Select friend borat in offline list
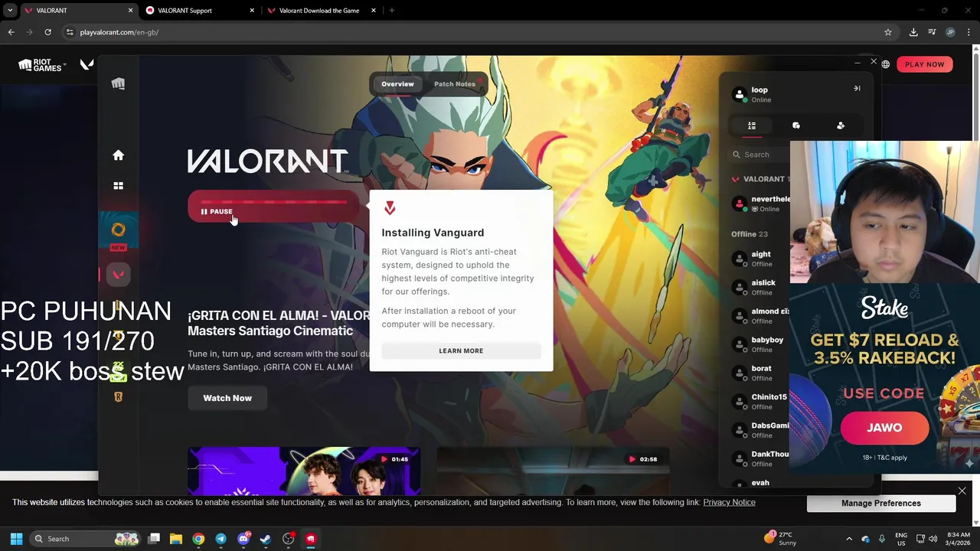Image resolution: width=980 pixels, height=551 pixels. click(760, 373)
